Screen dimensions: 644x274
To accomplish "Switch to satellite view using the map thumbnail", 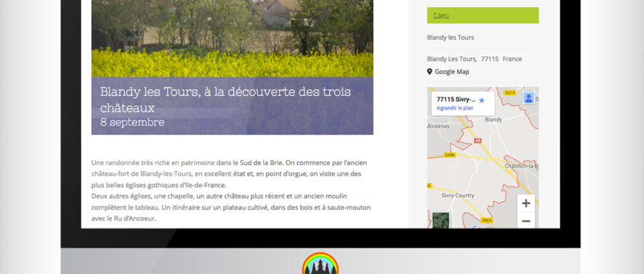I will [441, 221].
